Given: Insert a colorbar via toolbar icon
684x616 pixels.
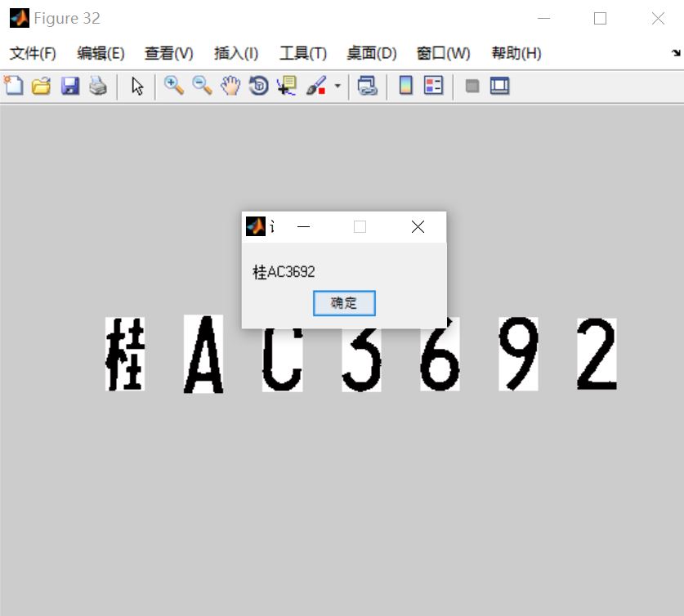Looking at the screenshot, I should [405, 86].
